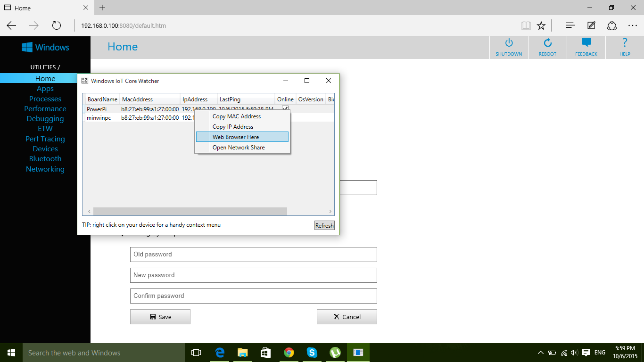This screenshot has width=644, height=362.
Task: Click the Reboot icon
Action: click(x=547, y=43)
